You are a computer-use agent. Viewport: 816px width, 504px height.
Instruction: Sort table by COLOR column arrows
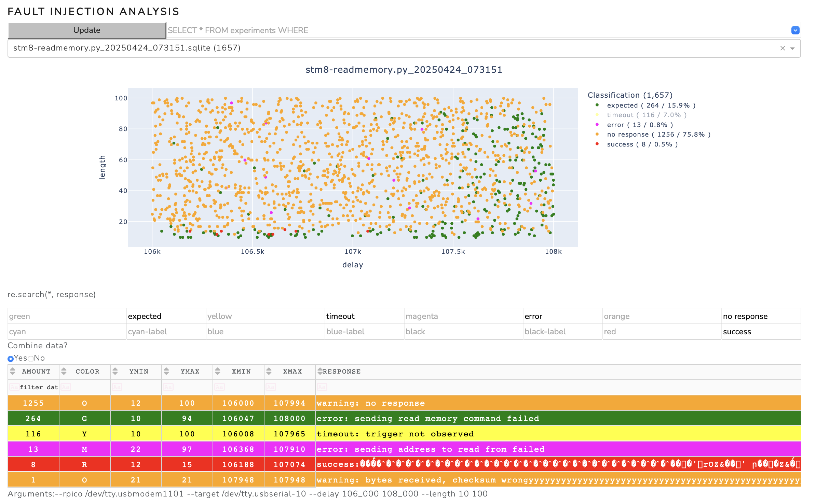point(64,371)
